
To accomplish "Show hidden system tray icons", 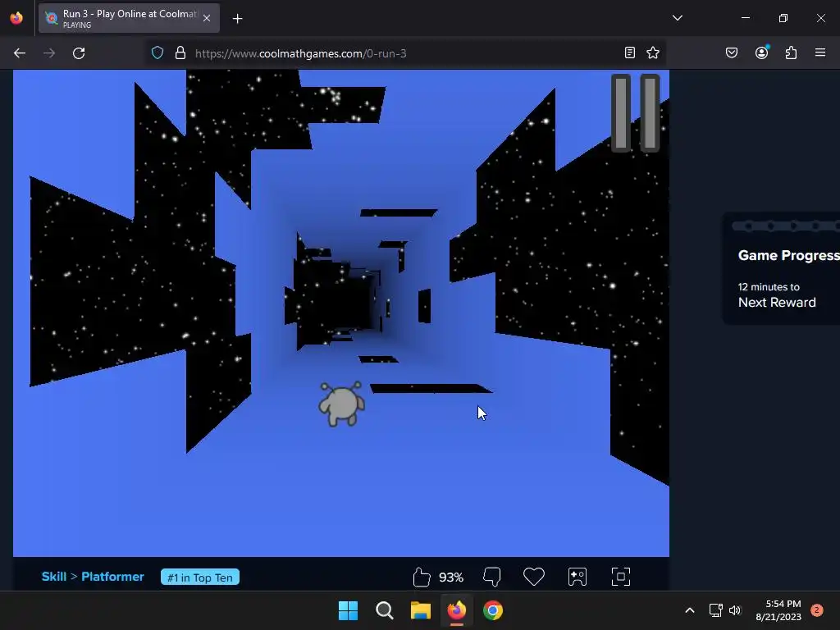I will point(690,610).
